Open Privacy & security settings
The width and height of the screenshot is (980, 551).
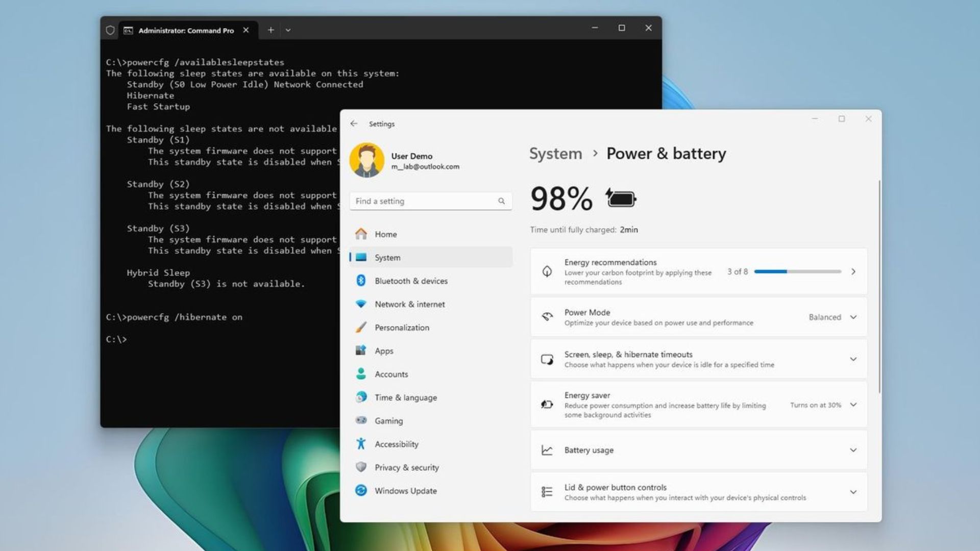(431, 467)
